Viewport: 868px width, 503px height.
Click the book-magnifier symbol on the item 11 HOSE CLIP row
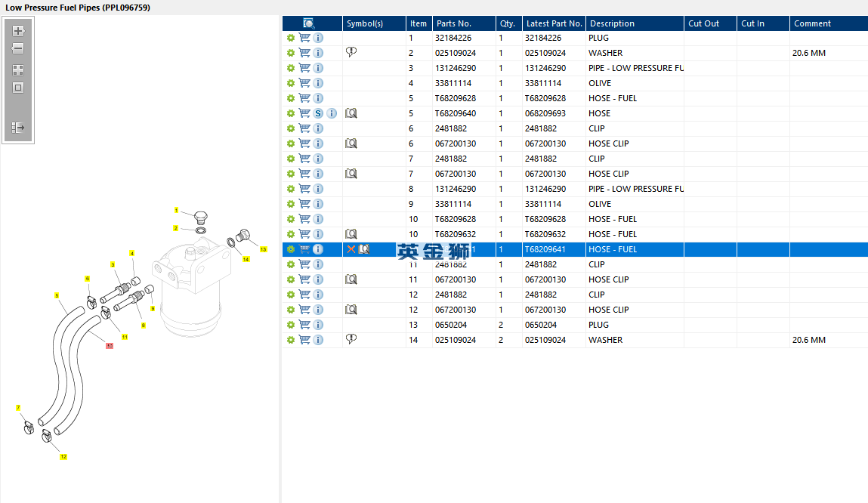coord(351,279)
